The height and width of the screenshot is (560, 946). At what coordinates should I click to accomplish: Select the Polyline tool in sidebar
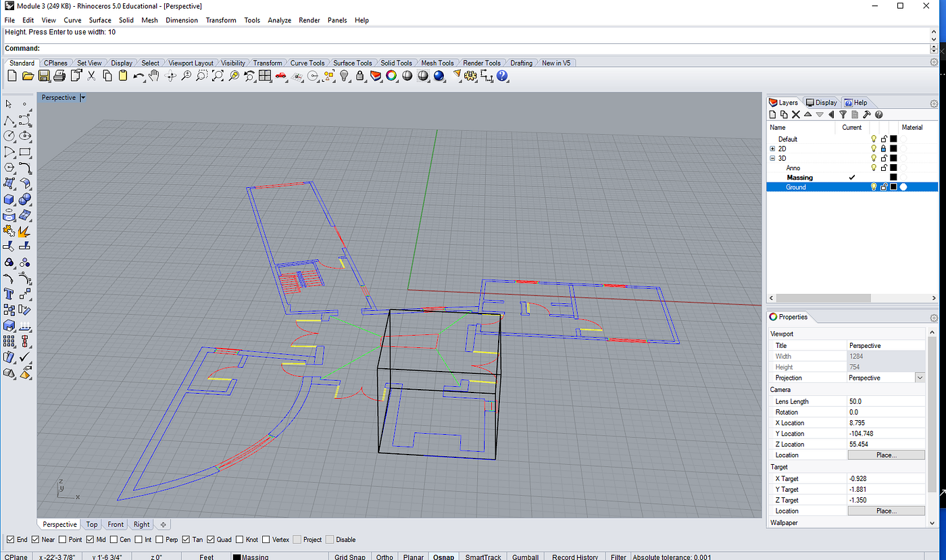click(x=9, y=120)
